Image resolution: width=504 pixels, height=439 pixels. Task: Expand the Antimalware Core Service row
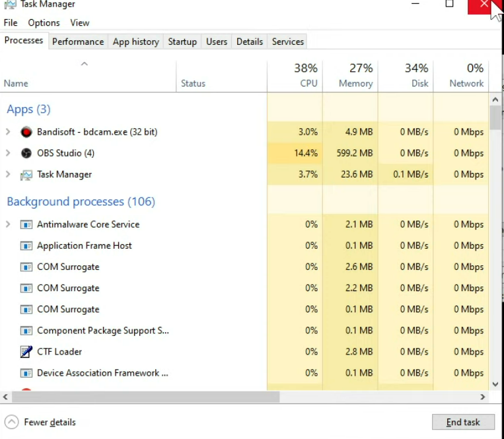[x=8, y=224]
